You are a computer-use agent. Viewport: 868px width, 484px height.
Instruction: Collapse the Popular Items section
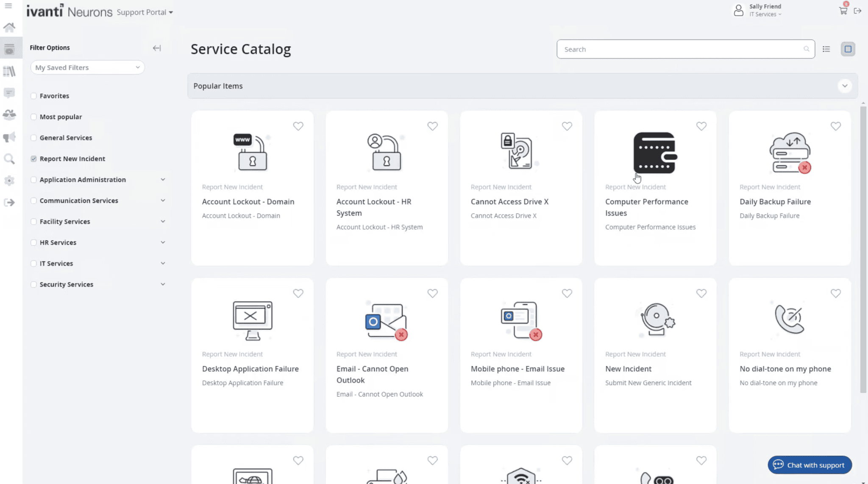(845, 86)
